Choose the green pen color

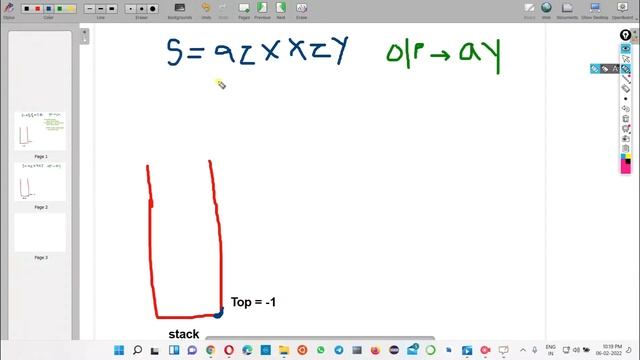pyautogui.click(x=60, y=9)
